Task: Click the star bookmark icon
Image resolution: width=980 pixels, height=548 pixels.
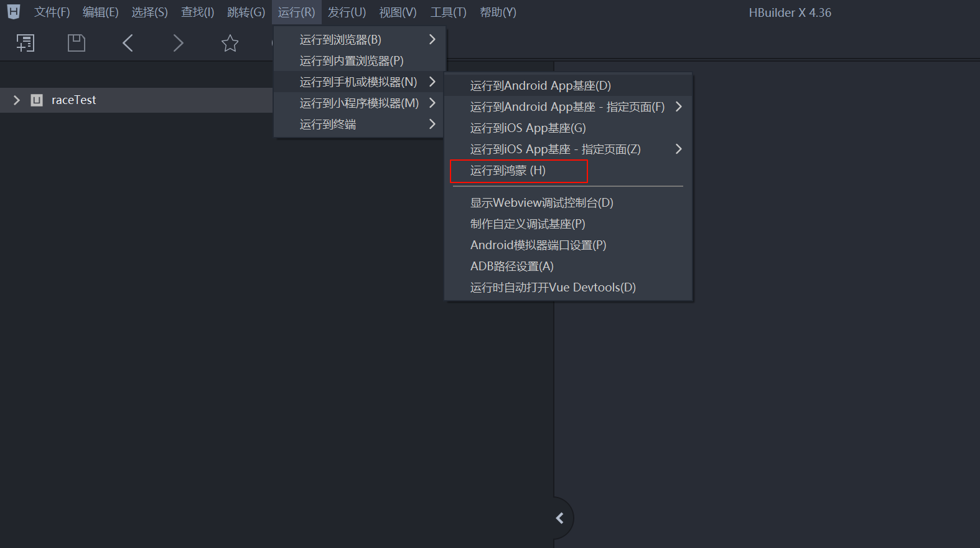Action: [230, 43]
